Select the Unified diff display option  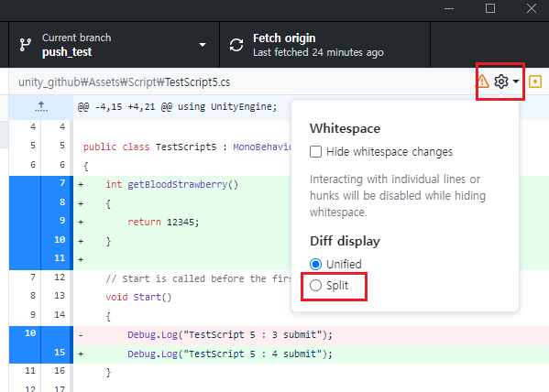coord(315,265)
